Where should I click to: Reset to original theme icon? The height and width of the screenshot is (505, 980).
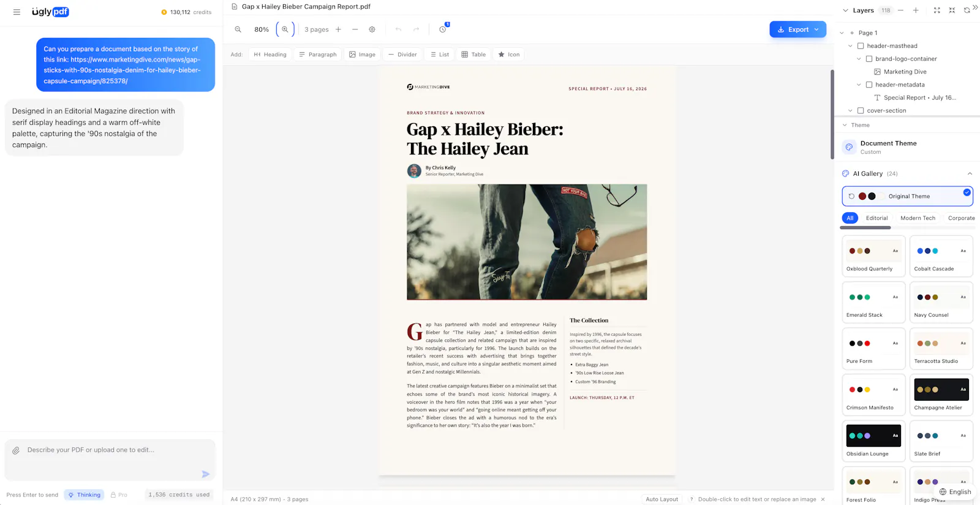click(851, 196)
